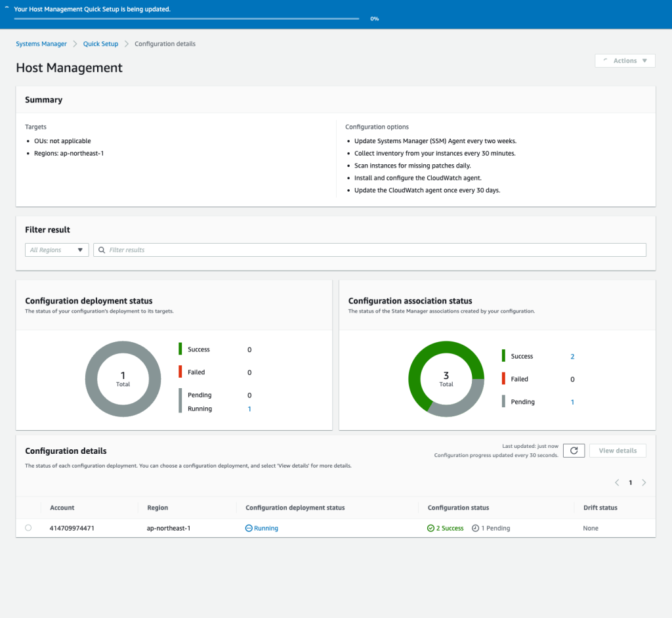Open the Quick Setup breadcrumb link
This screenshot has width=672, height=618.
point(100,44)
